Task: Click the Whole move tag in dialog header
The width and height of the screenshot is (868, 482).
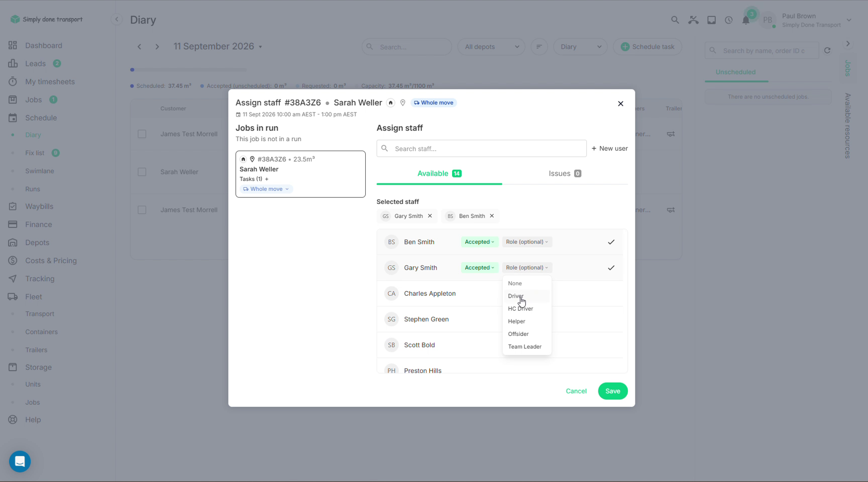Action: (x=433, y=103)
